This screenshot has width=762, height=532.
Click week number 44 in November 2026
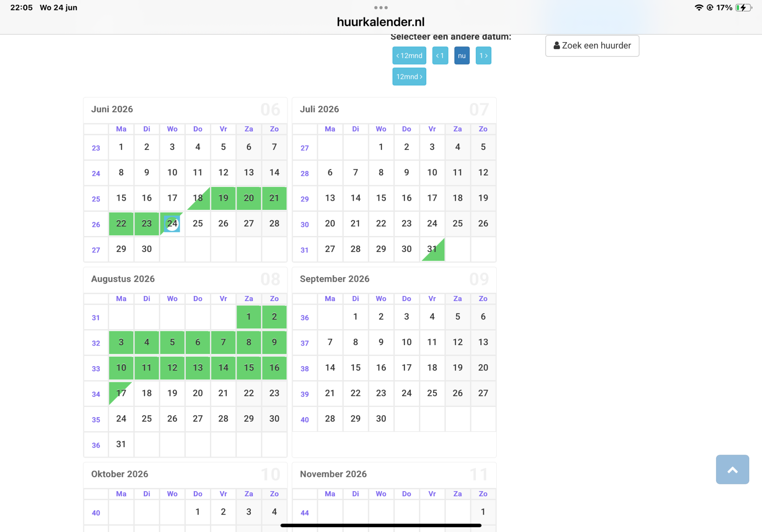305,513
